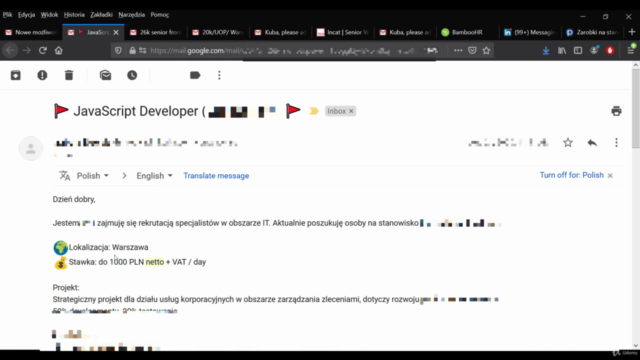
Task: Open the Labels tag icon
Action: 195,75
